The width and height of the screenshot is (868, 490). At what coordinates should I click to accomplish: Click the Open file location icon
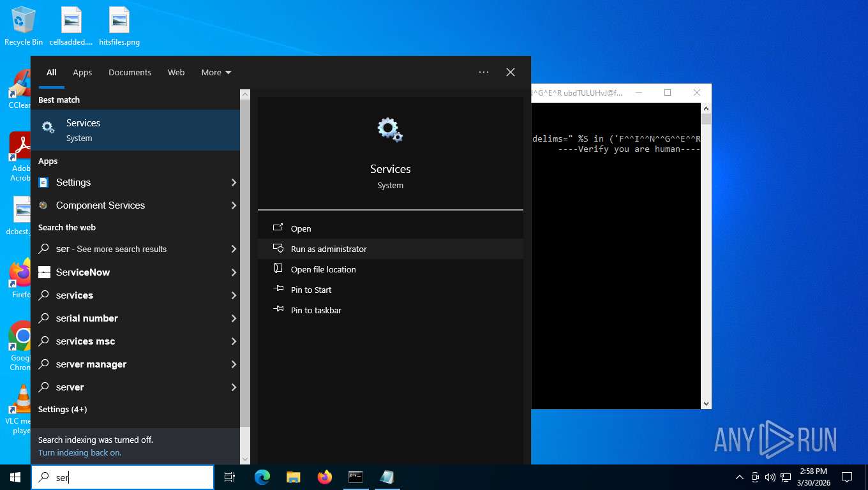[278, 269]
